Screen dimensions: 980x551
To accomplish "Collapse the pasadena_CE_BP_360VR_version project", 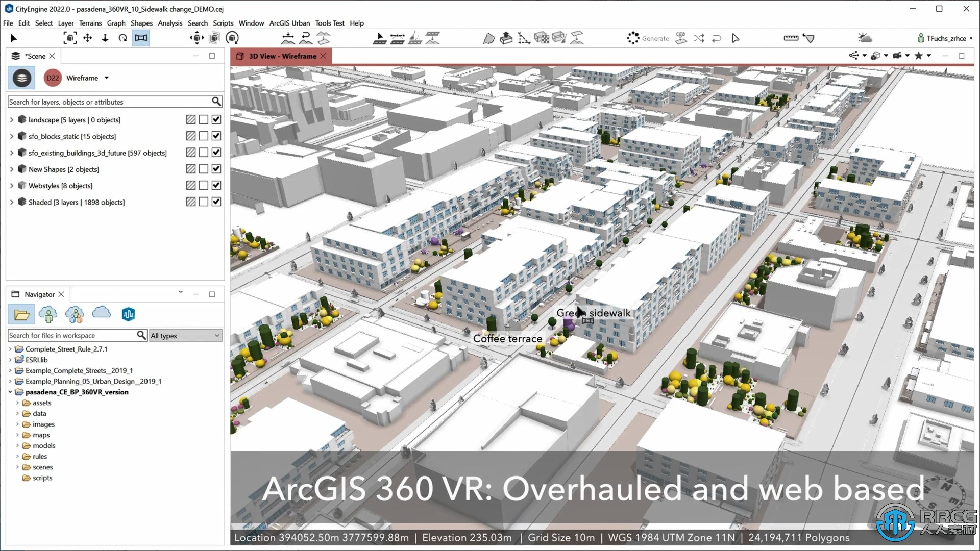I will tap(10, 392).
